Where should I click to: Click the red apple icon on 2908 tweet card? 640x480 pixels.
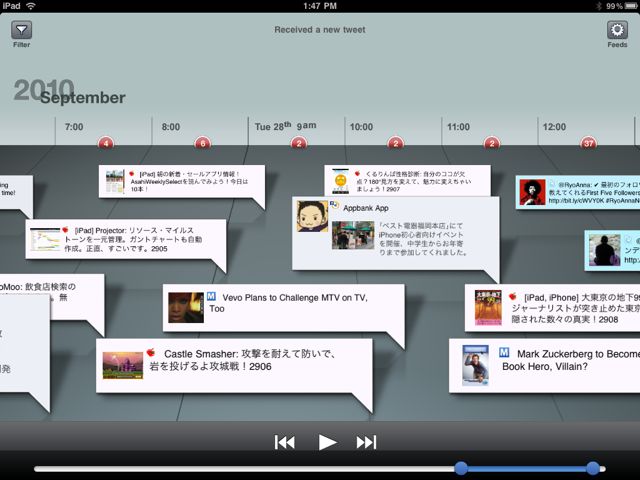(513, 296)
